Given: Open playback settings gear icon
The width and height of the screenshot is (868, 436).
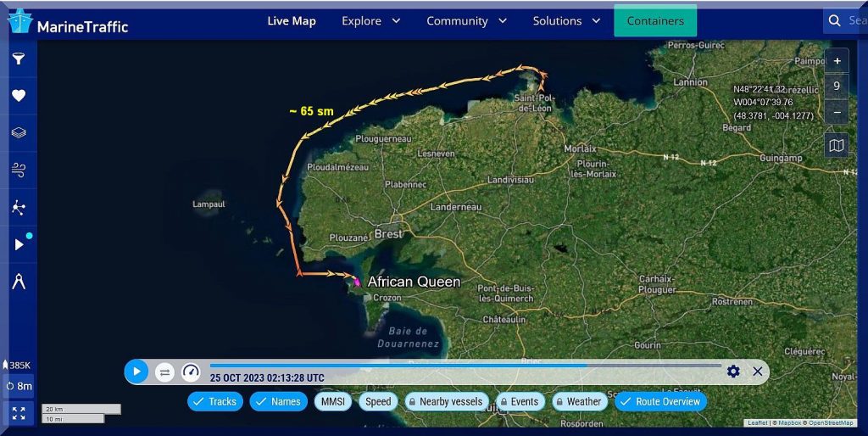Looking at the screenshot, I should [x=733, y=372].
